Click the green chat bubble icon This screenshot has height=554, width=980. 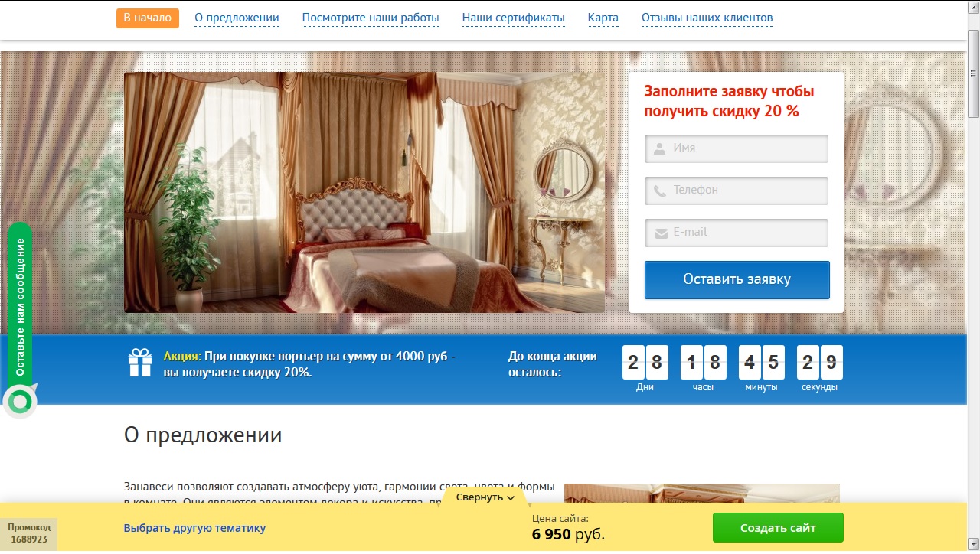[x=20, y=401]
